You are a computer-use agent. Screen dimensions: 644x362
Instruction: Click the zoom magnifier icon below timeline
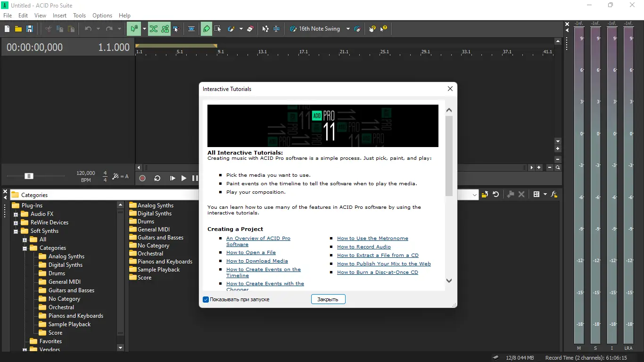click(x=558, y=167)
